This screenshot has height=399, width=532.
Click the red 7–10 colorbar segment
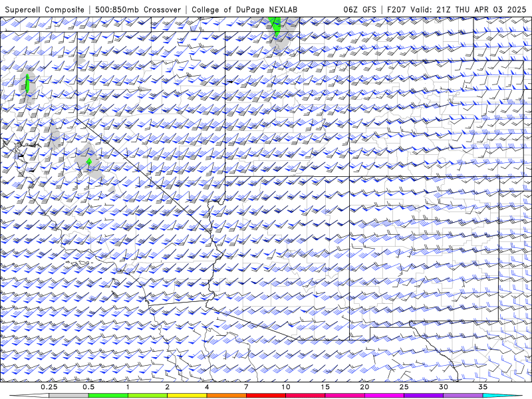tap(265, 396)
